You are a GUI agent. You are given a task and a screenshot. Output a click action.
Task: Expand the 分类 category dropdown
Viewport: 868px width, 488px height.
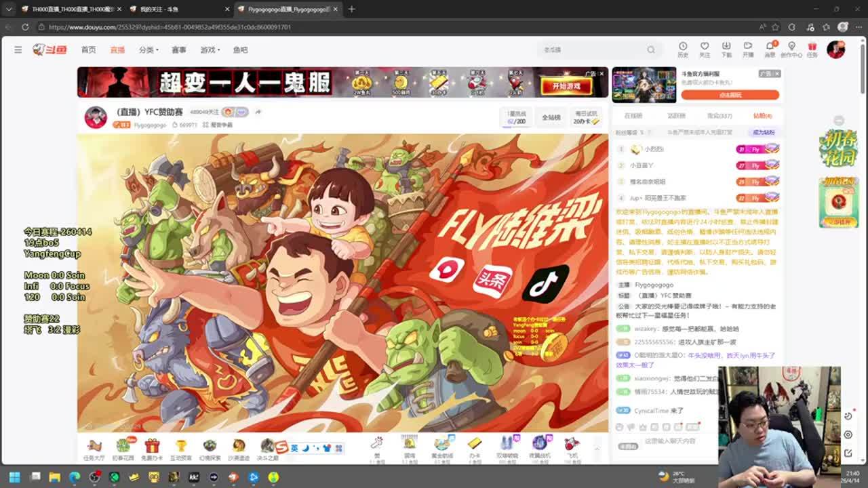[x=148, y=49]
